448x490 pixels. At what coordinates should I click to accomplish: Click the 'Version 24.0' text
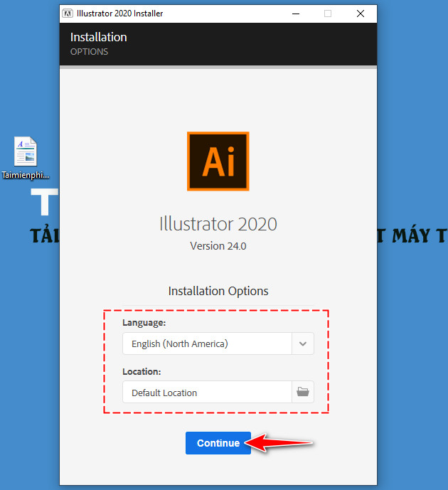coord(218,246)
